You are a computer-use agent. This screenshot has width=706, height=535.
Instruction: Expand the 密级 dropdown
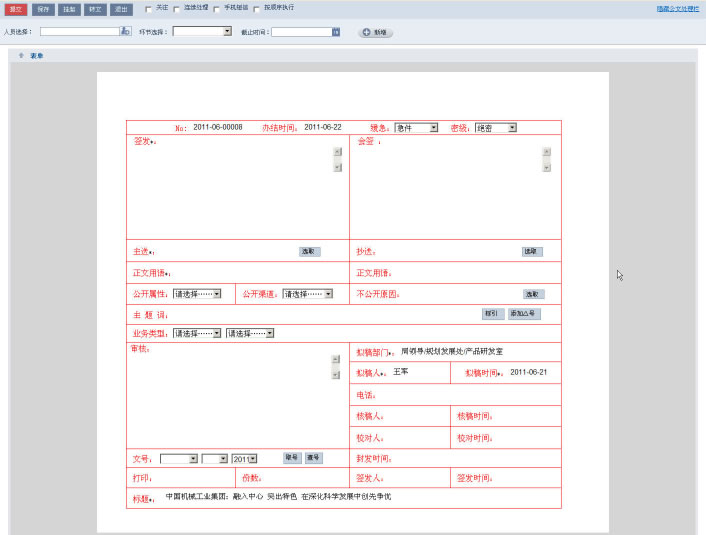[496, 128]
